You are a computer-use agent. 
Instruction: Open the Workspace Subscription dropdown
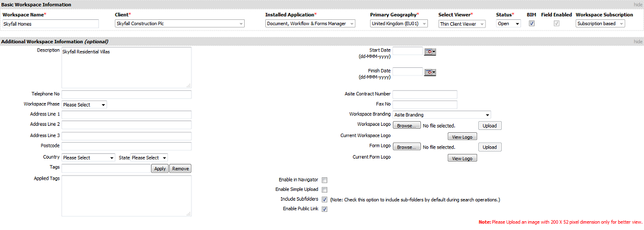click(600, 24)
